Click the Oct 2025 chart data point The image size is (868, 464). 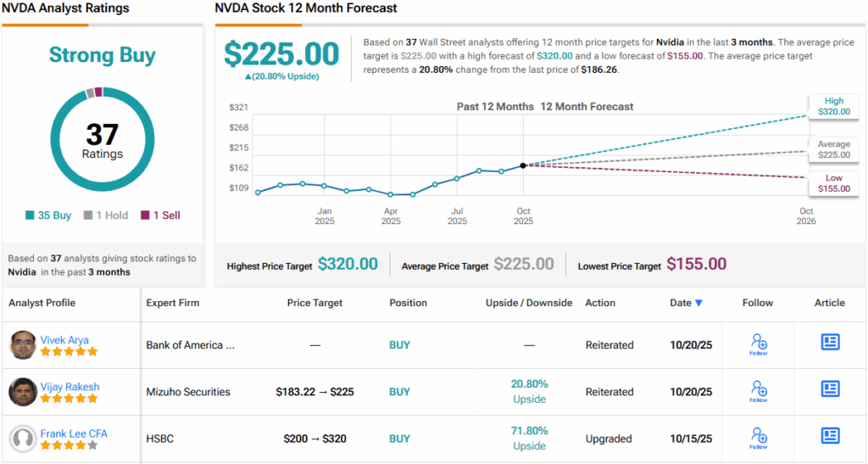pyautogui.click(x=523, y=165)
